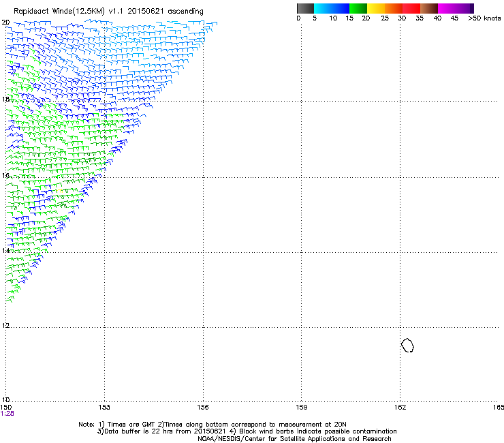The width and height of the screenshot is (504, 443).
Task: Click the '>50 knots' legend label
Action: tap(484, 18)
